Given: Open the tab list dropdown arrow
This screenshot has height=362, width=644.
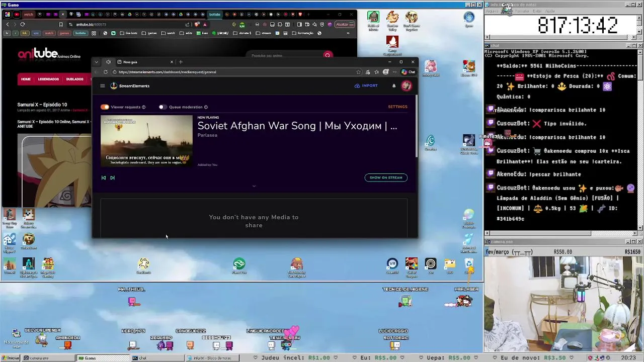Looking at the screenshot, I should [96, 62].
